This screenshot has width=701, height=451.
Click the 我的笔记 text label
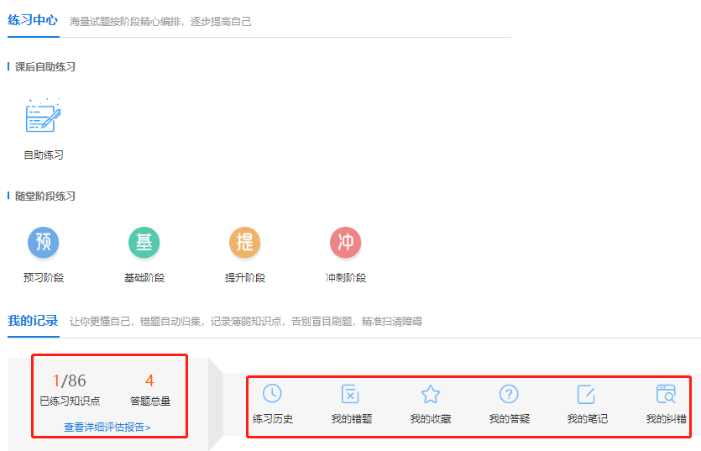click(x=587, y=419)
